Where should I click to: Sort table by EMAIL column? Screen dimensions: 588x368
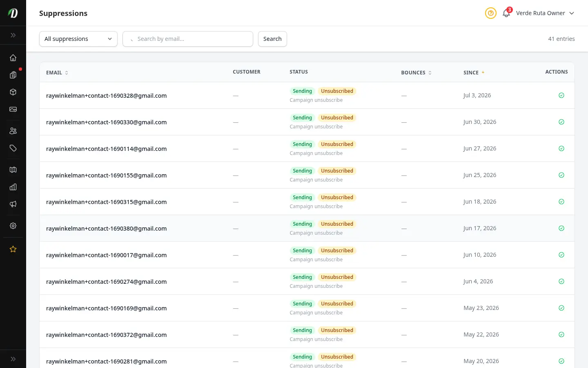coord(57,72)
